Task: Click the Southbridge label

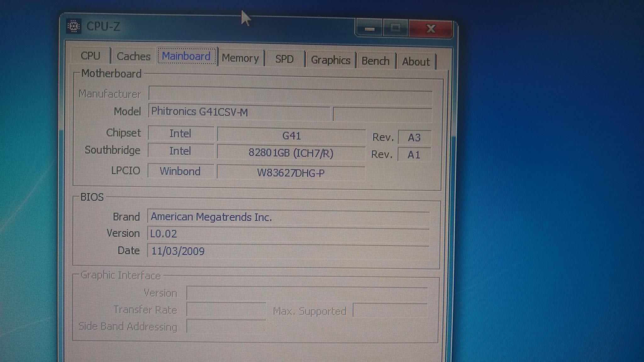Action: click(x=113, y=150)
